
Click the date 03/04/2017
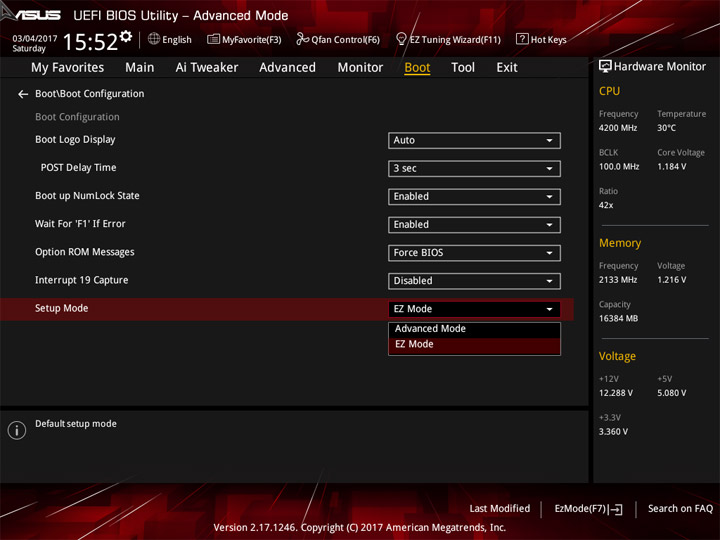[35, 38]
